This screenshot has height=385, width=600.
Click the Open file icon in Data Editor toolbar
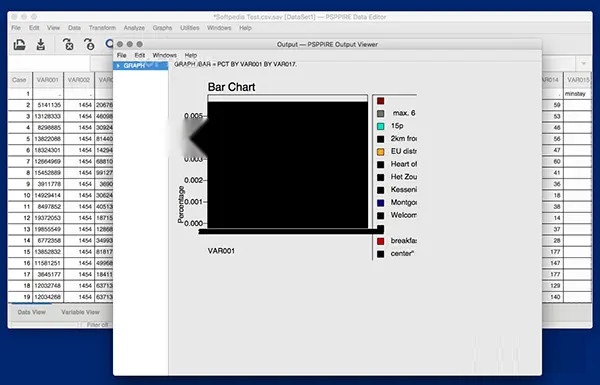(20, 45)
